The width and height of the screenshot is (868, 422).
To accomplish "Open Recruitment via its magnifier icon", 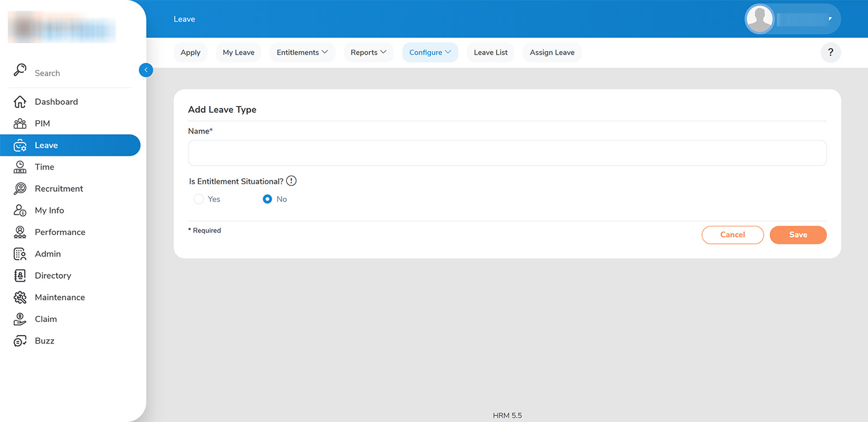I will point(20,189).
